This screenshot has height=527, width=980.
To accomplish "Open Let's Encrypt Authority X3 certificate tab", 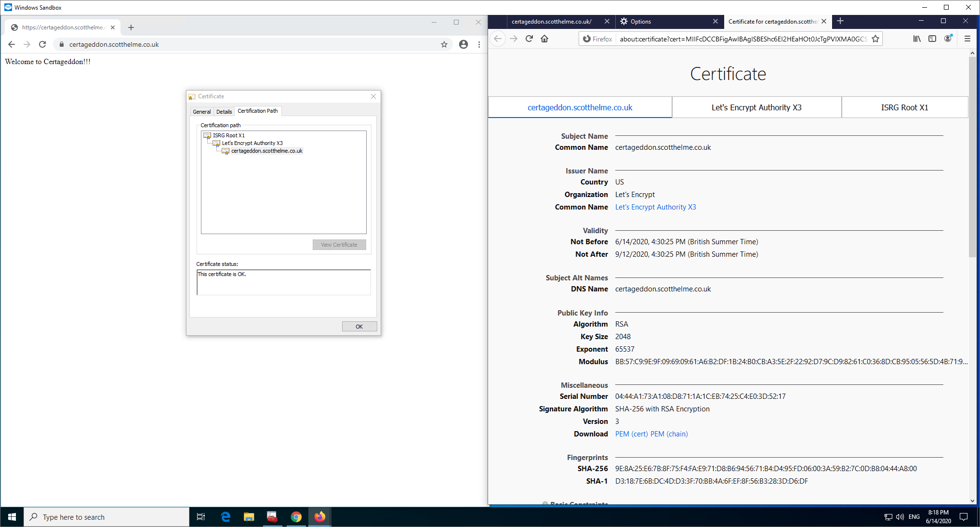I will (756, 107).
